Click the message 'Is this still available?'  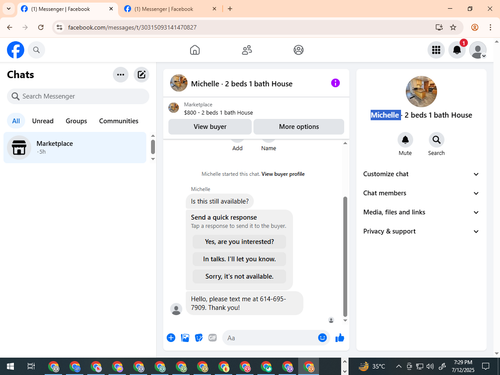pos(220,201)
